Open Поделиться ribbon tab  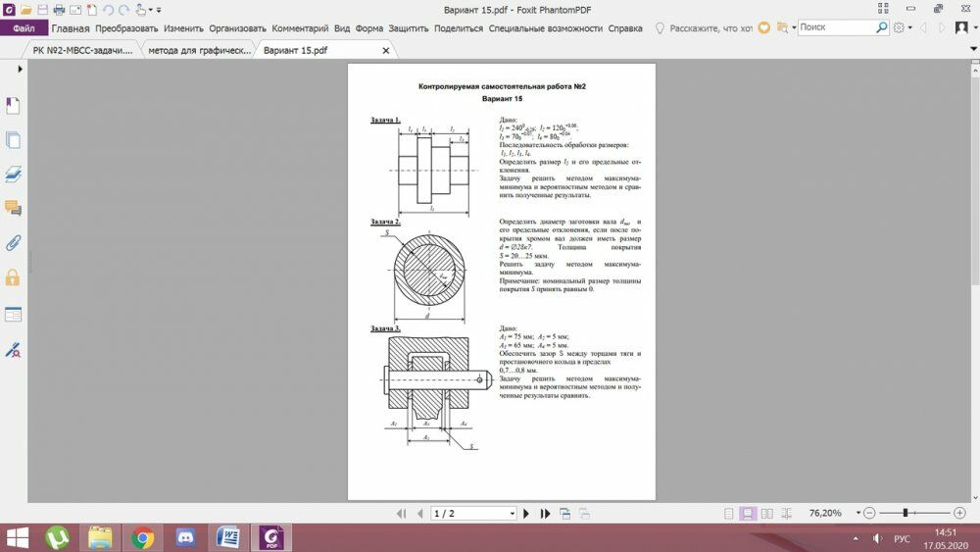[458, 28]
